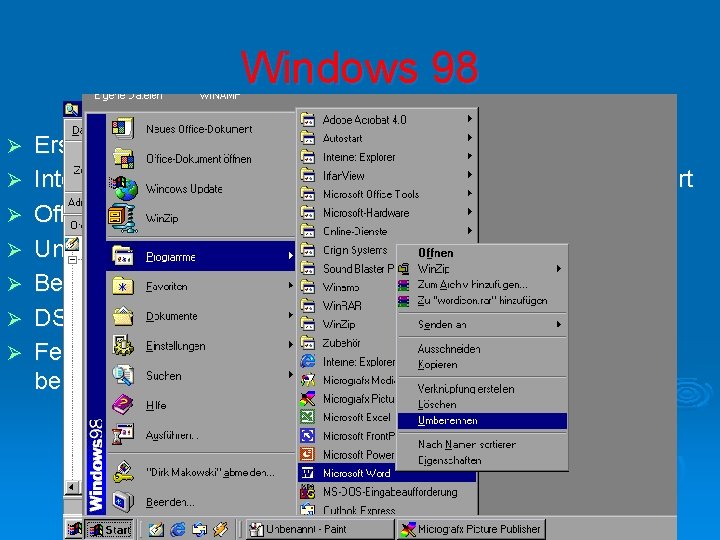
Task: Click the Microsoft Excel icon
Action: pos(308,417)
